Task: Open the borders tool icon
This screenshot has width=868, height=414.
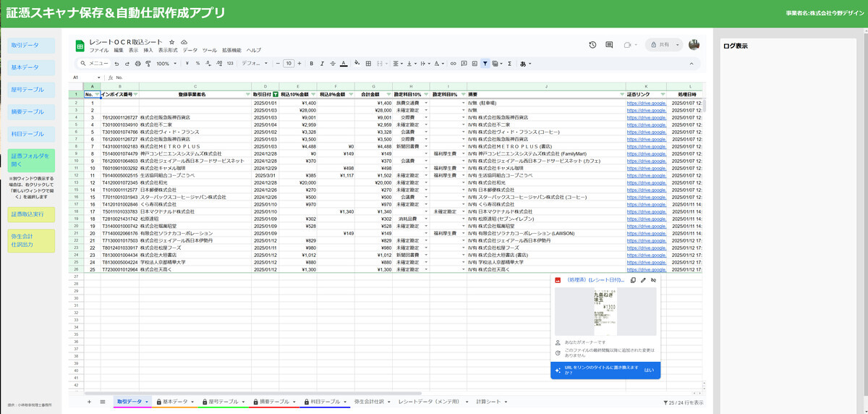Action: 368,64
